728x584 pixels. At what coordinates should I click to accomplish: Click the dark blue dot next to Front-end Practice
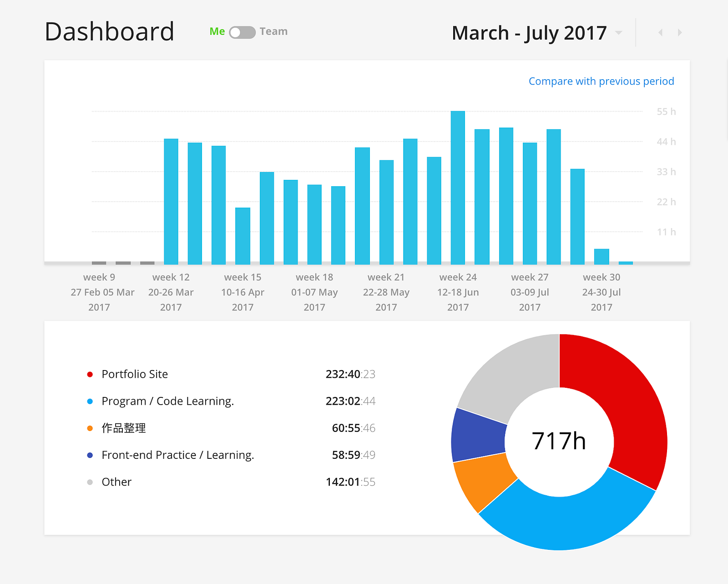pos(90,455)
